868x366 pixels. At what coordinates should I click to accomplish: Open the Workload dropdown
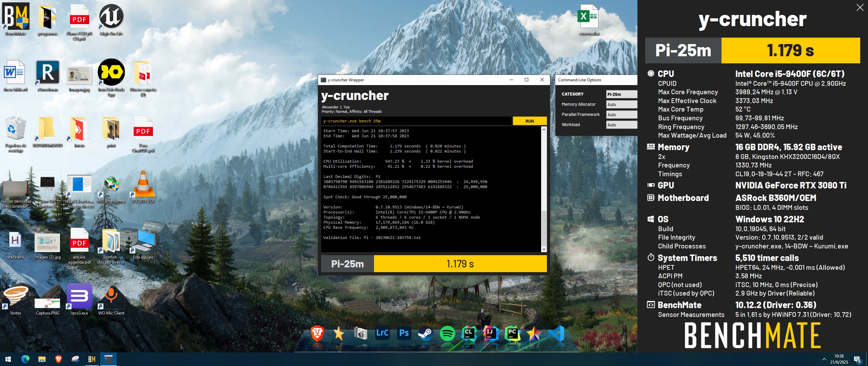(622, 125)
